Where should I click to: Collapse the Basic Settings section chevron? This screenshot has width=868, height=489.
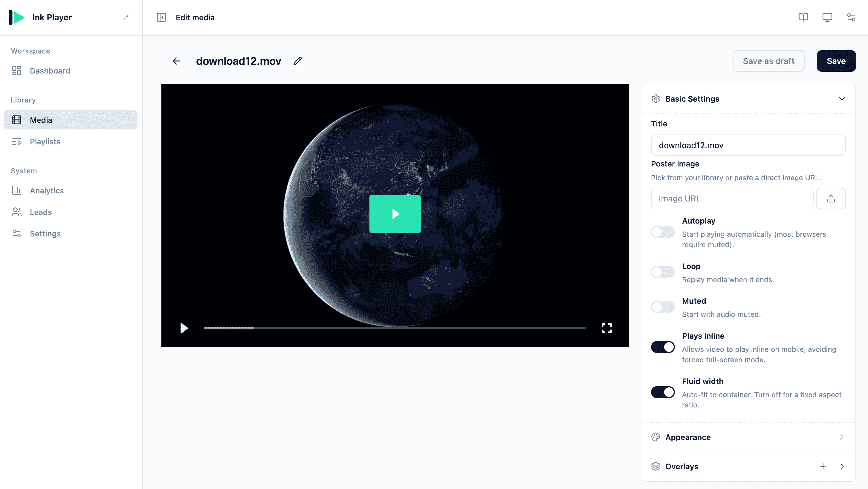pos(842,99)
